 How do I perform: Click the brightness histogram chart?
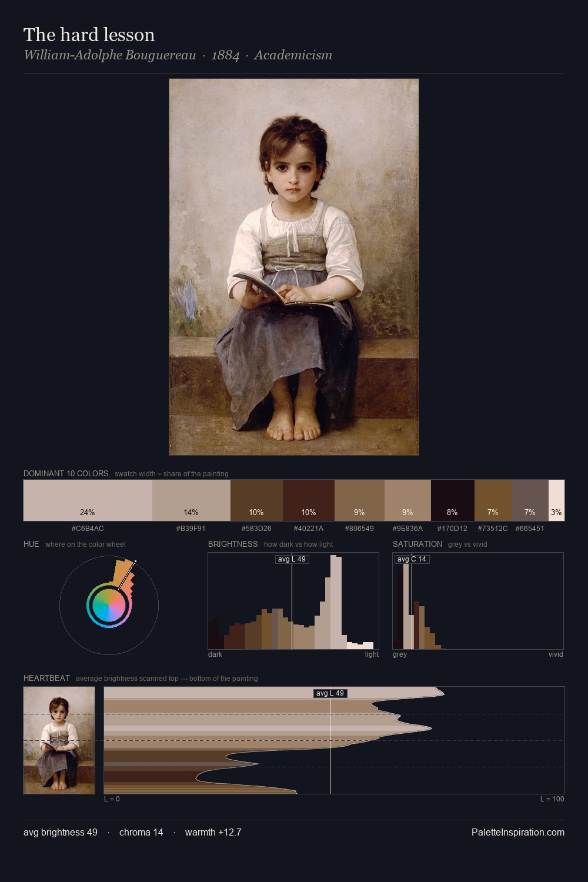293,601
